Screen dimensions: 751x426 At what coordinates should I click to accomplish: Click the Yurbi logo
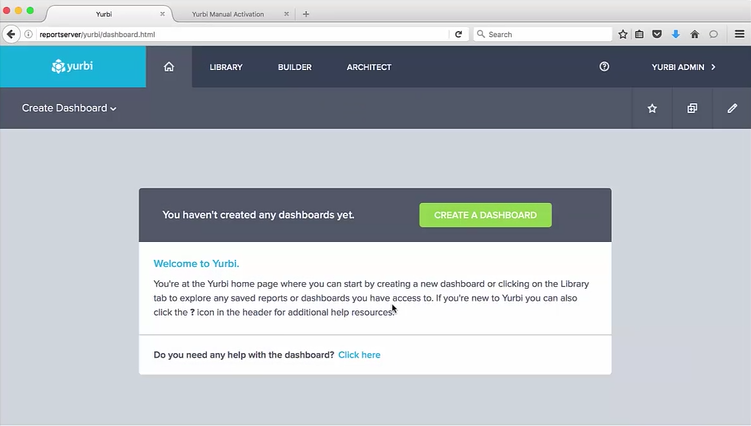point(72,66)
